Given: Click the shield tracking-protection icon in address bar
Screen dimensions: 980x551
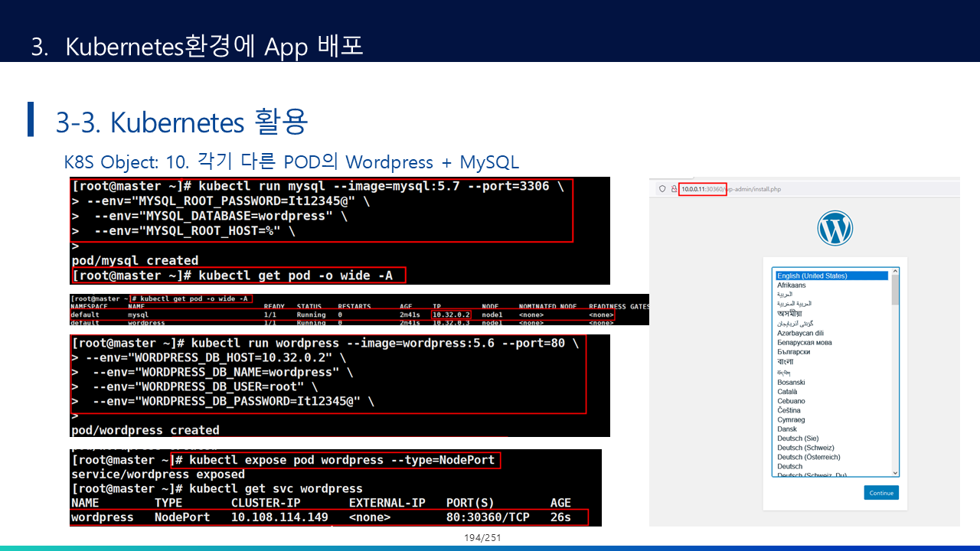Looking at the screenshot, I should pos(662,189).
